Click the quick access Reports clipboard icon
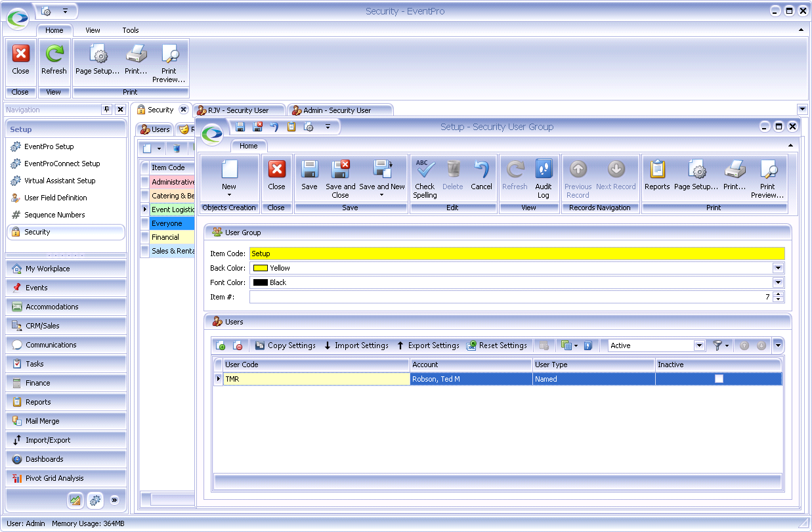 point(291,127)
